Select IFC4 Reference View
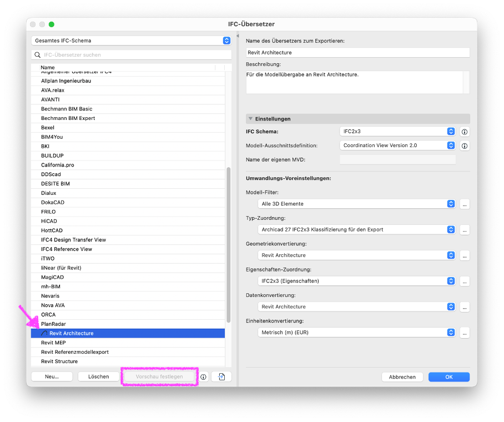504x422 pixels. point(128,249)
